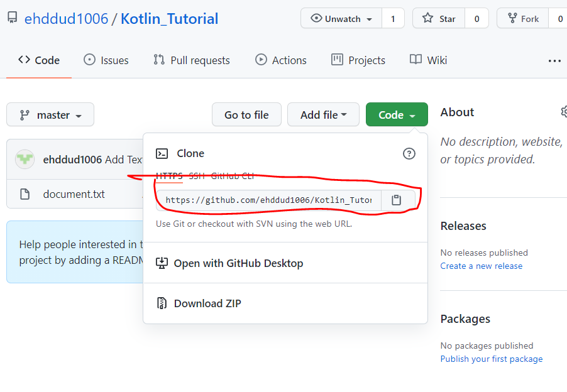Open the Wiki tab
The height and width of the screenshot is (392, 567).
click(429, 60)
